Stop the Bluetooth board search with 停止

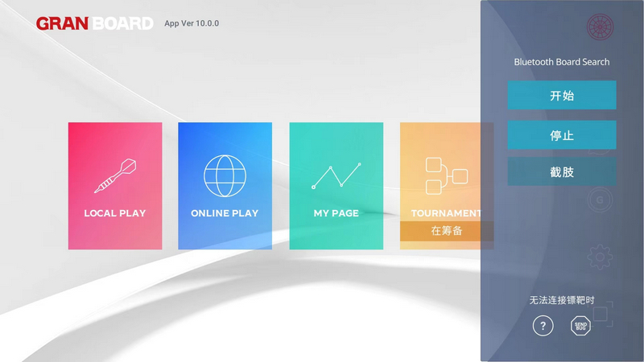(x=562, y=135)
